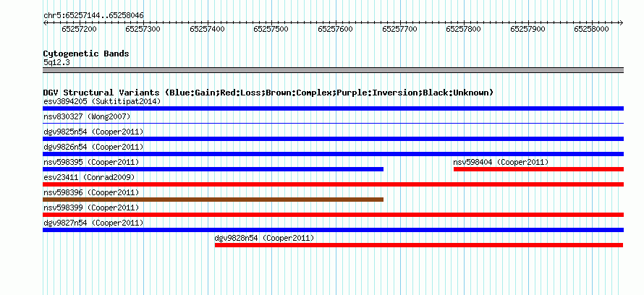
Task: Click ruler position 65257900
Action: (528, 29)
